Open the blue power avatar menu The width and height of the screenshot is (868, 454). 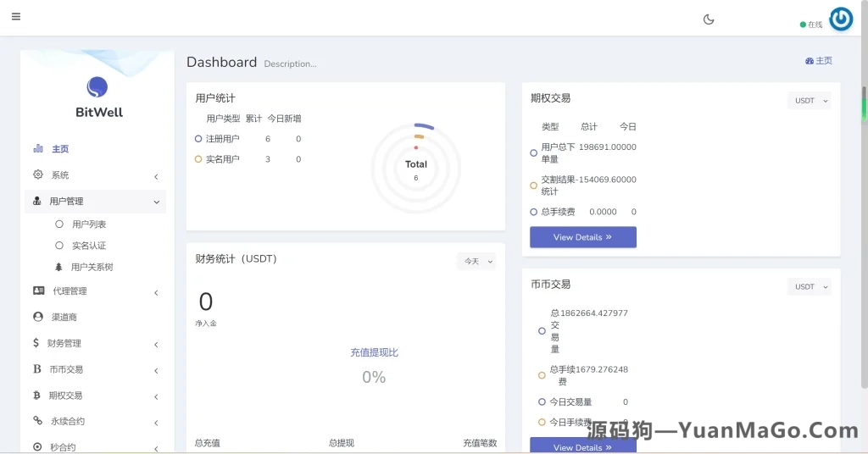pos(841,19)
